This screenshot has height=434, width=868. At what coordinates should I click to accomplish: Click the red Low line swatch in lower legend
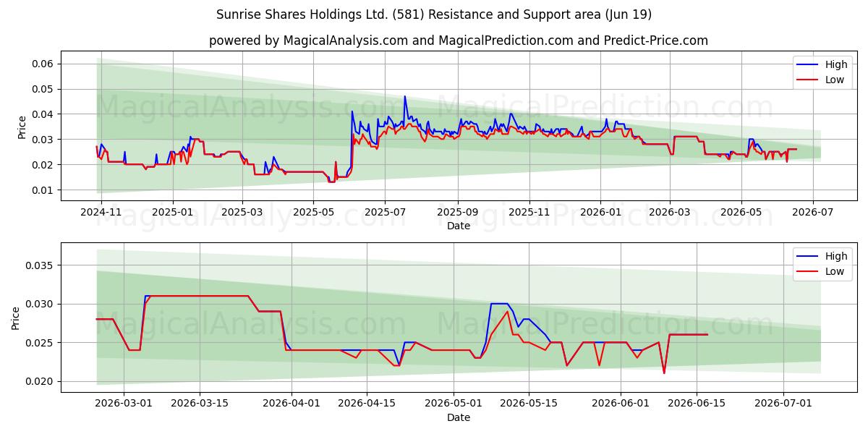(808, 272)
